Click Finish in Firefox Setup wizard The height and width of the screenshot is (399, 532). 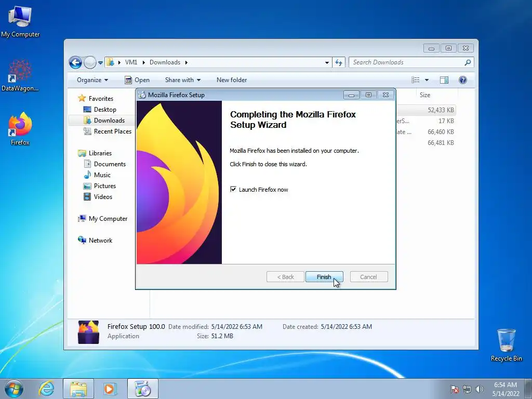[324, 277]
